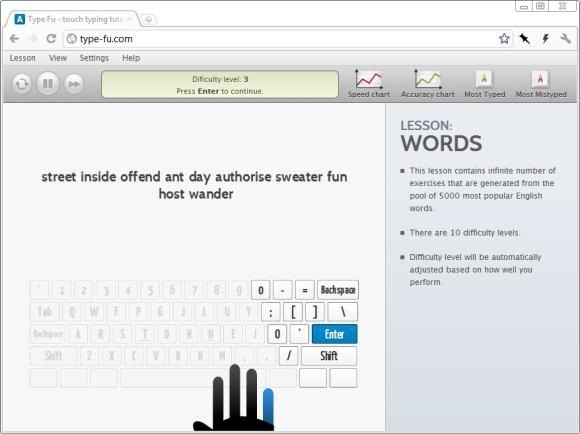Image resolution: width=580 pixels, height=434 pixels.
Task: Open the Lesson menu
Action: (x=23, y=58)
